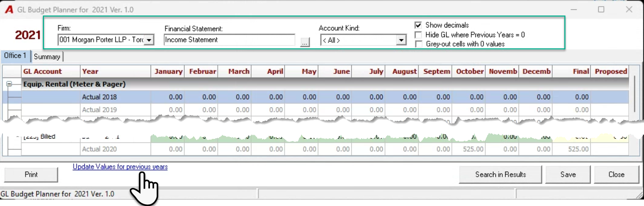The height and width of the screenshot is (206, 644).
Task: Click the Search in Results button
Action: click(501, 175)
